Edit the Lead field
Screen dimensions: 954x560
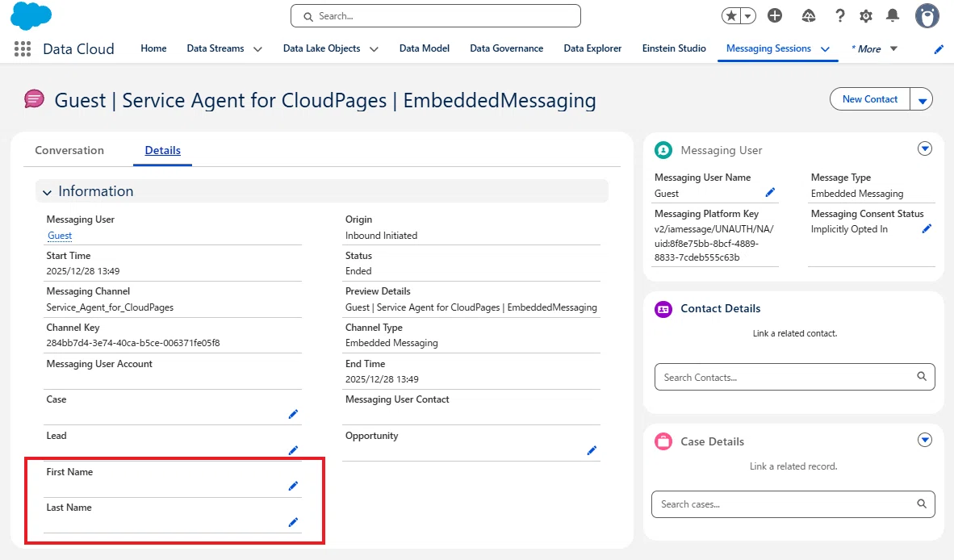pyautogui.click(x=293, y=450)
